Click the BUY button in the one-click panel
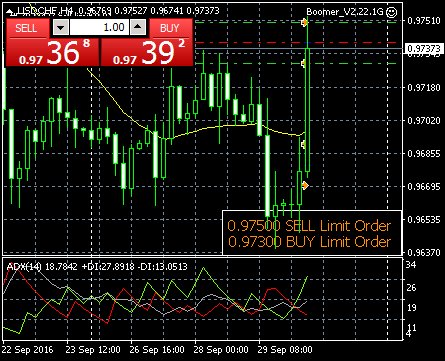The width and height of the screenshot is (445, 361). 170,28
